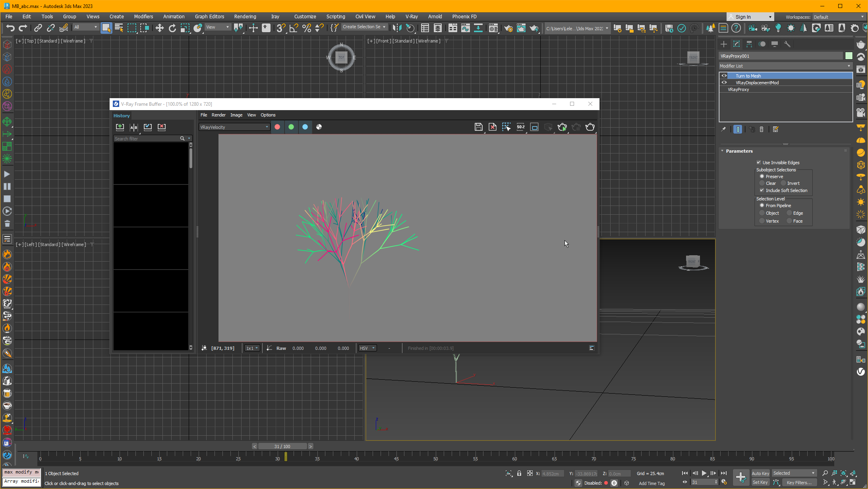Viewport: 868px width, 489px height.
Task: Open the Modifier List dropdown
Action: (785, 66)
